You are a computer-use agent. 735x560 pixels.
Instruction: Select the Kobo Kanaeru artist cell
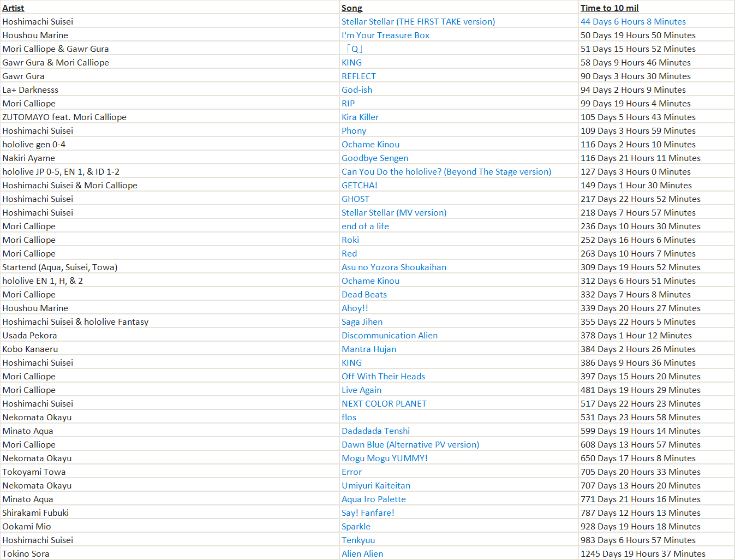click(x=170, y=349)
